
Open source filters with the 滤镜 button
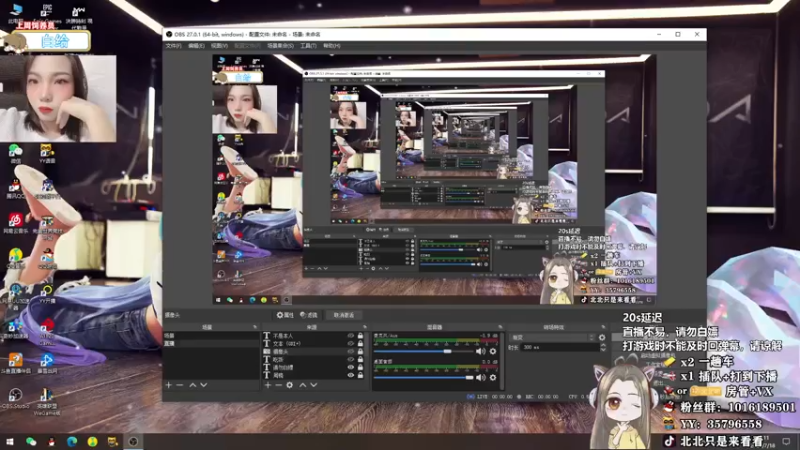coord(309,315)
